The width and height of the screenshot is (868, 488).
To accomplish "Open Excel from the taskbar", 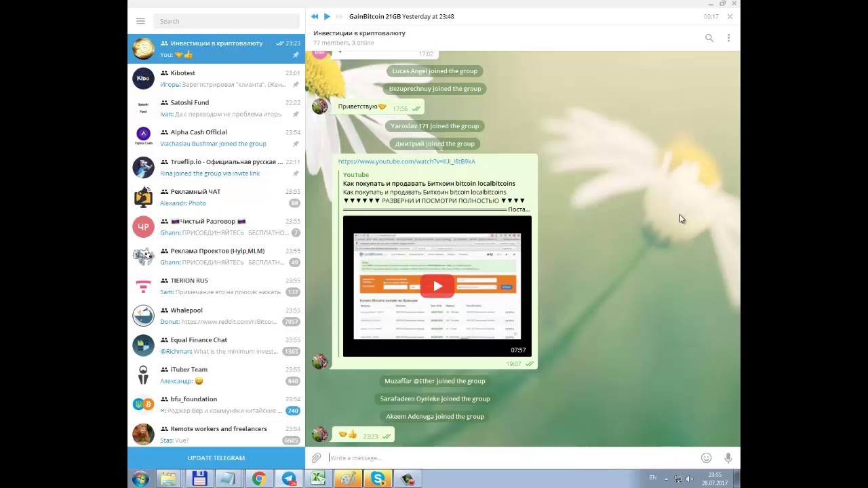I will (x=318, y=479).
